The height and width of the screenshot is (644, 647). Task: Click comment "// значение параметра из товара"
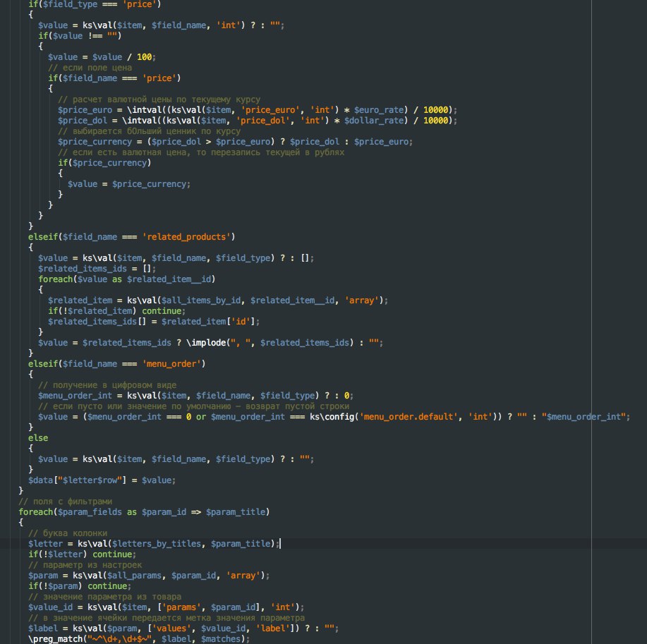coord(105,597)
